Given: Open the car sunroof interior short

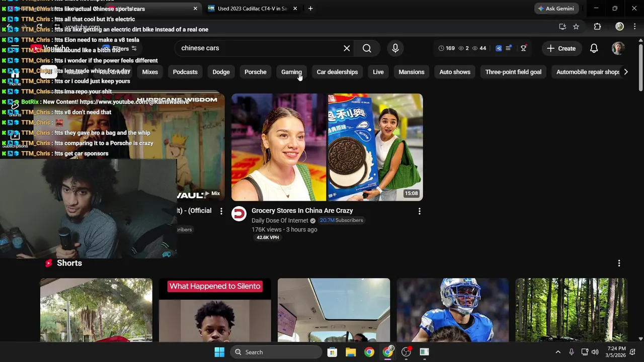Looking at the screenshot, I should (x=334, y=310).
